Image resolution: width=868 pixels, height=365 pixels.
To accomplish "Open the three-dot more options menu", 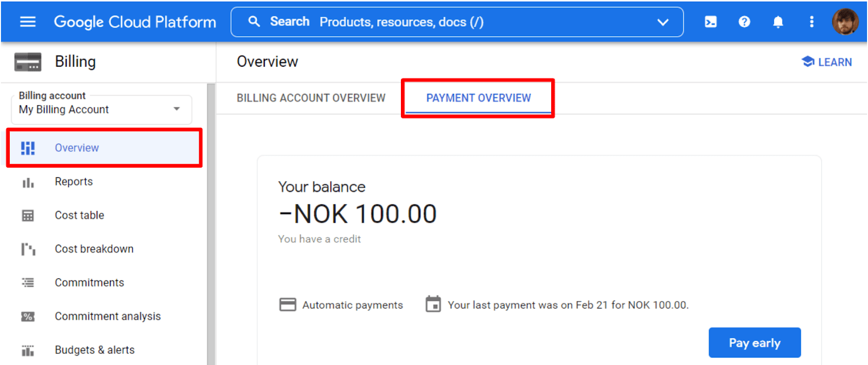I will (x=812, y=22).
